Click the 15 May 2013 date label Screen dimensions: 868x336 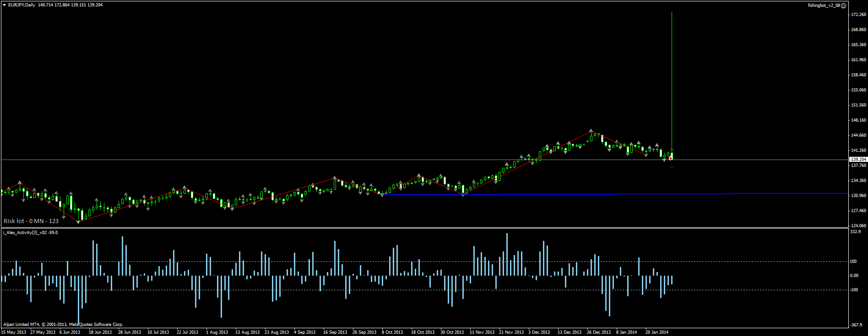coord(14,332)
